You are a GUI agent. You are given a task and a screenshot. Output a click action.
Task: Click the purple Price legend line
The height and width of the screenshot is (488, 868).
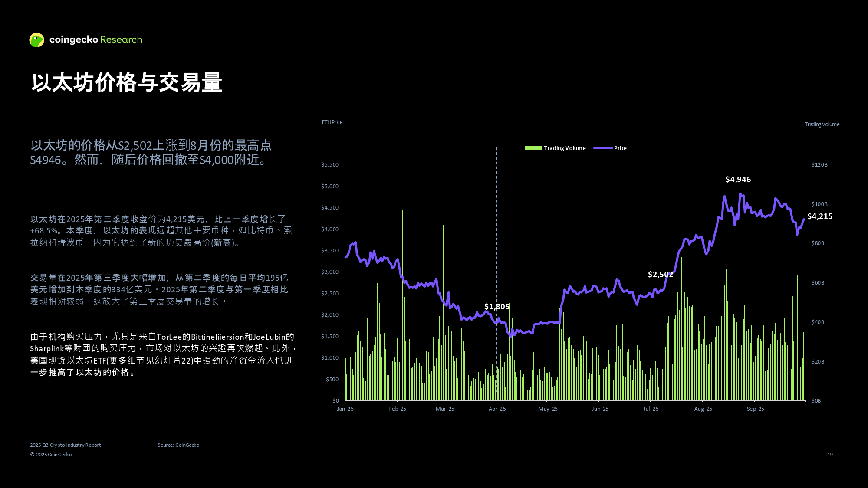click(603, 148)
